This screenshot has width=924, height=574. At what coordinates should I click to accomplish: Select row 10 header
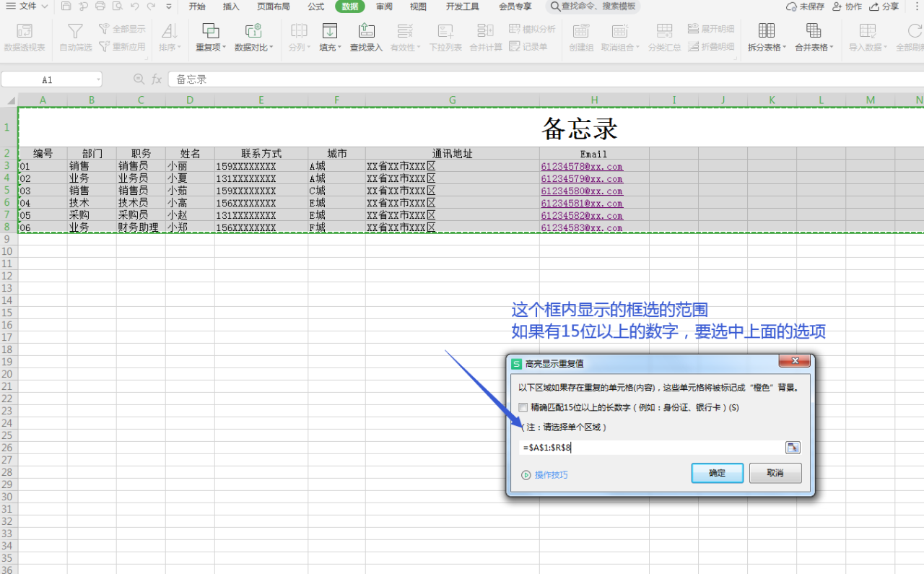click(9, 251)
